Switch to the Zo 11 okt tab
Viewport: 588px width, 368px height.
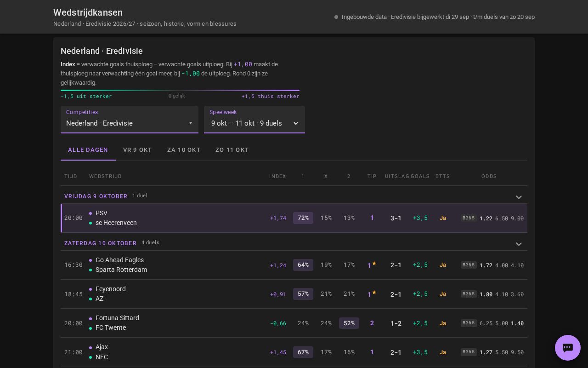pos(232,150)
